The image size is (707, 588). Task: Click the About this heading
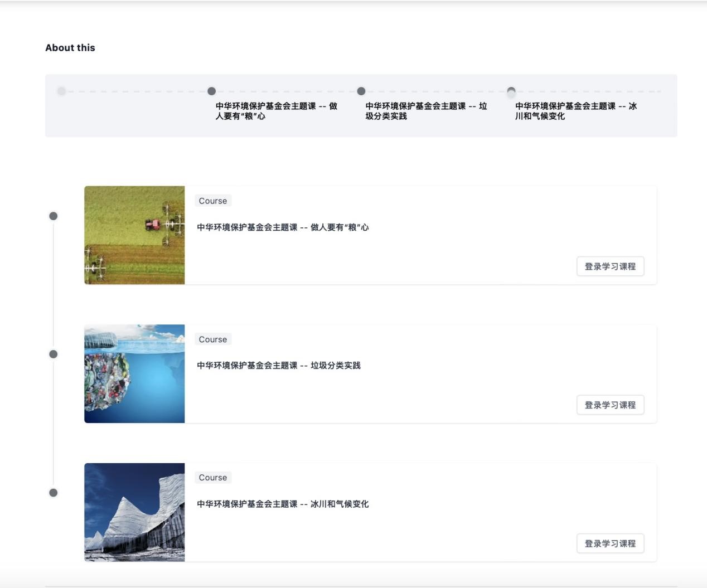70,48
